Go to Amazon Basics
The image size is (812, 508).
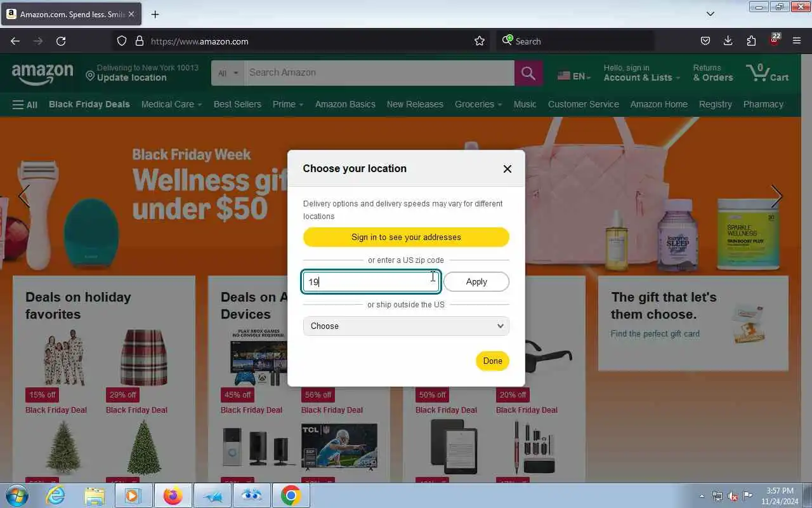click(x=345, y=104)
